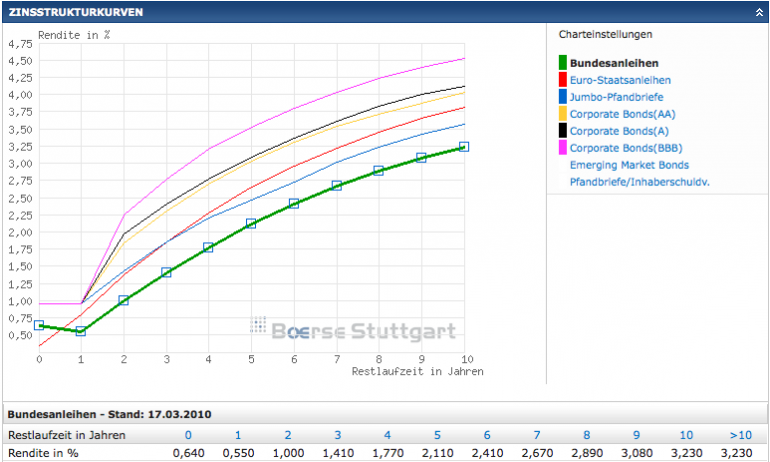Viewport: 770px width, 462px height.
Task: Click the Restlaufzeit in Jahren row label
Action: [67, 435]
